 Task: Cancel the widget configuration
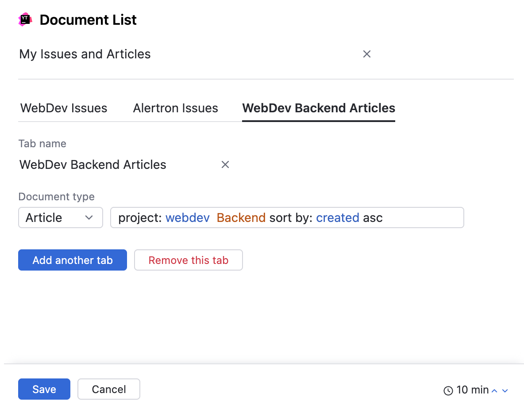(108, 389)
